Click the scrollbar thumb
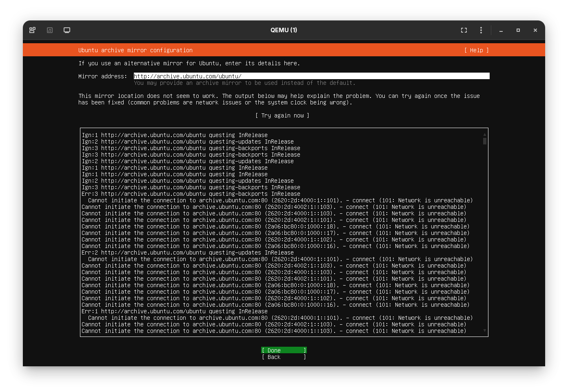 tap(484, 141)
